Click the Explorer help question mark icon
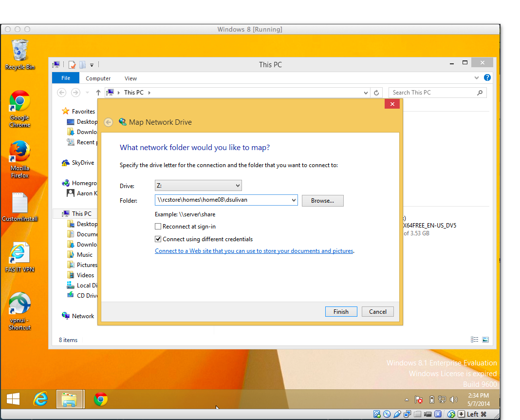The height and width of the screenshot is (420, 520). click(x=487, y=78)
